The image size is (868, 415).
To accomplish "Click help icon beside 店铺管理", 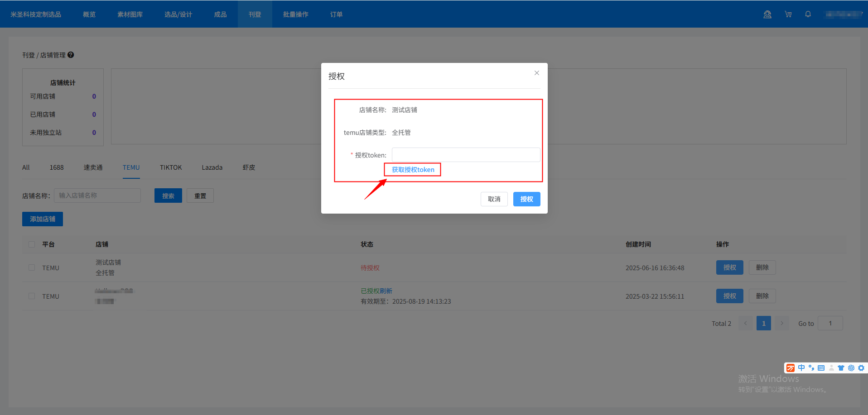I will tap(71, 55).
